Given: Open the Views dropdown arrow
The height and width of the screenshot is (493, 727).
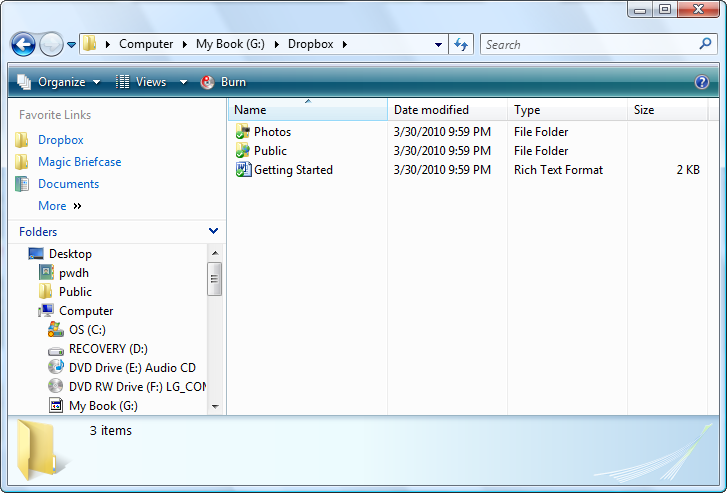Looking at the screenshot, I should click(184, 82).
